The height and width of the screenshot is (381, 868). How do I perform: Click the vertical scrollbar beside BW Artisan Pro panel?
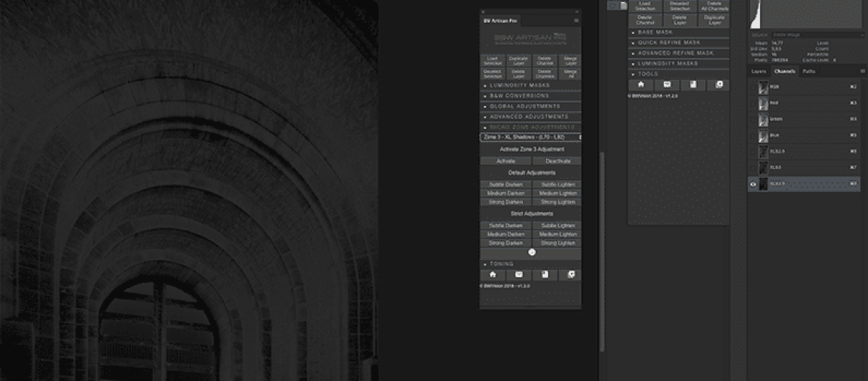click(x=602, y=252)
